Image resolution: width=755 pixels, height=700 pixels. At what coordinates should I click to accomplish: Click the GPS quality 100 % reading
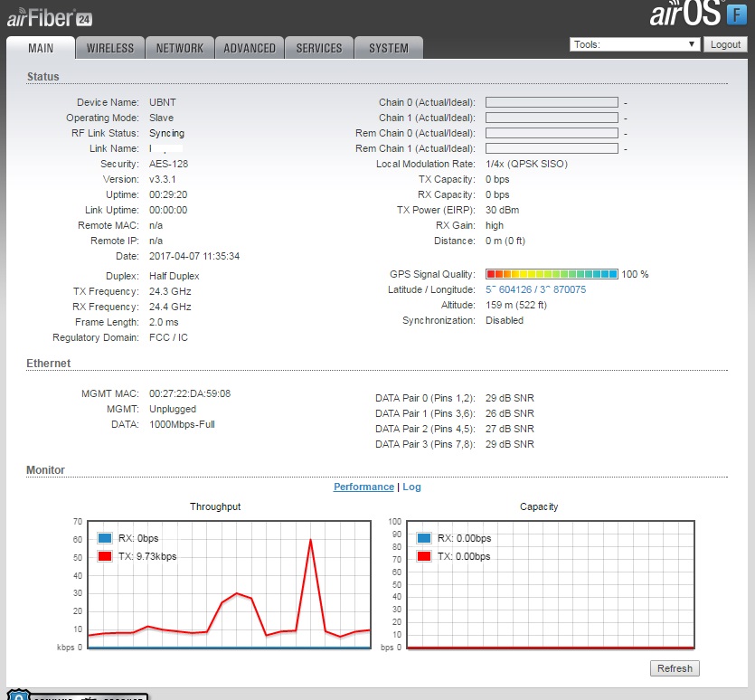click(635, 274)
